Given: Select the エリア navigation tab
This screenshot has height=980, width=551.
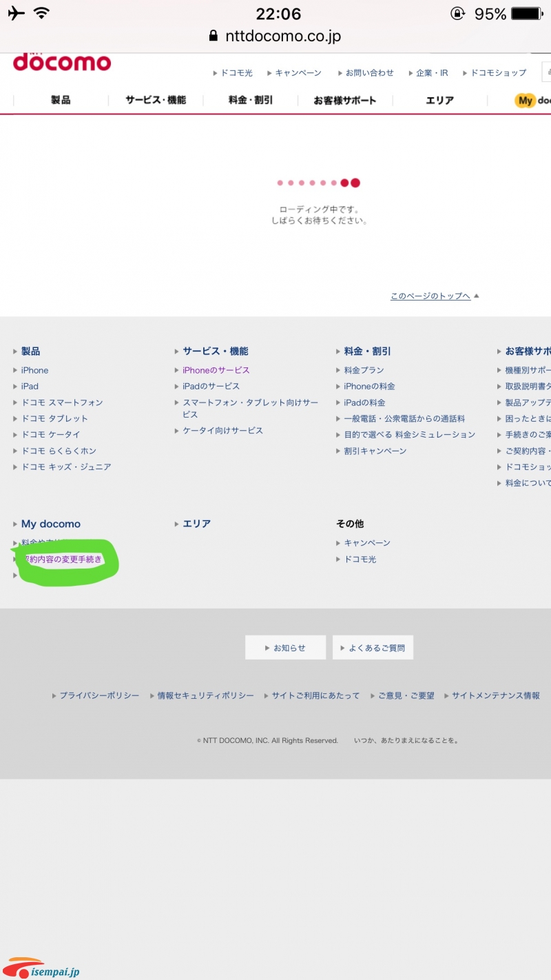Looking at the screenshot, I should click(440, 101).
